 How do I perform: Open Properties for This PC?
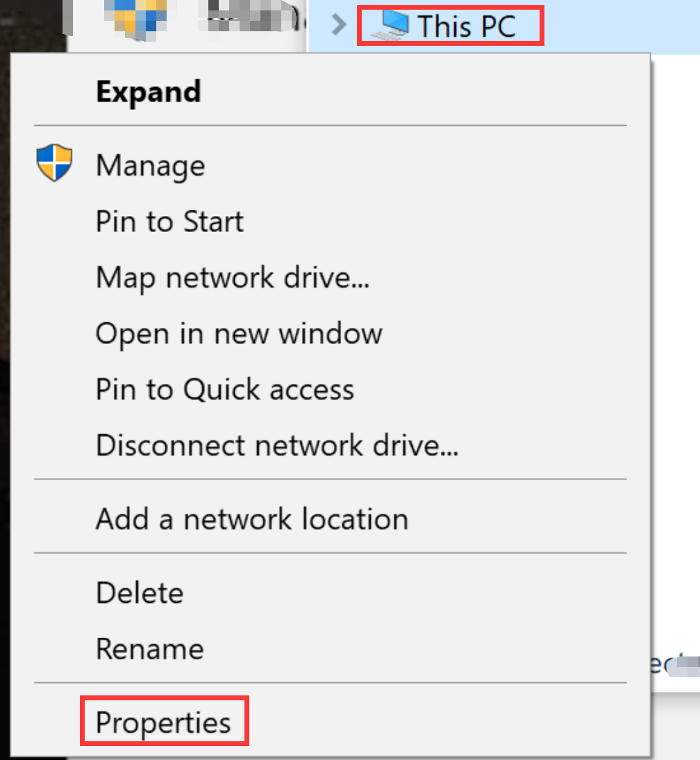pyautogui.click(x=164, y=721)
